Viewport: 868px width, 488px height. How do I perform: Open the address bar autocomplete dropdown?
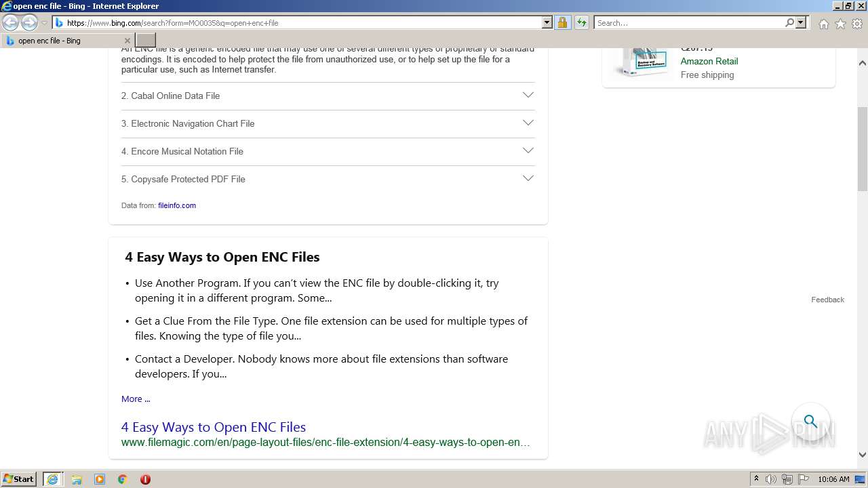pos(547,22)
